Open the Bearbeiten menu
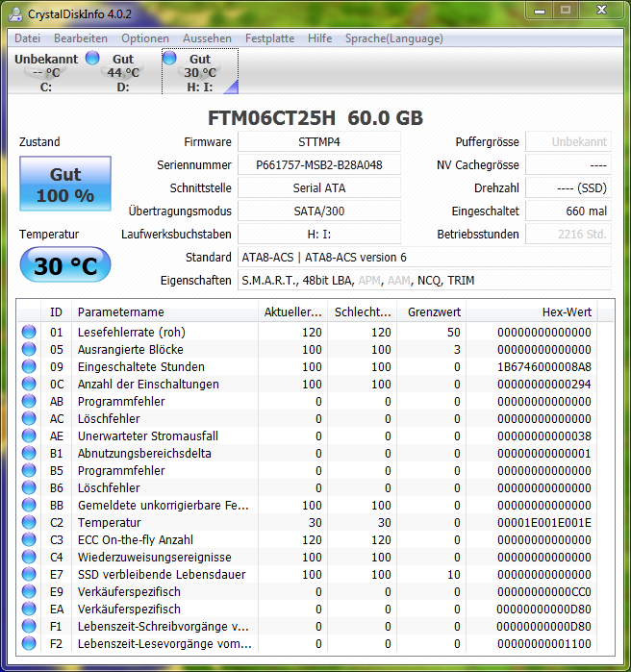The width and height of the screenshot is (631, 672). (x=81, y=38)
